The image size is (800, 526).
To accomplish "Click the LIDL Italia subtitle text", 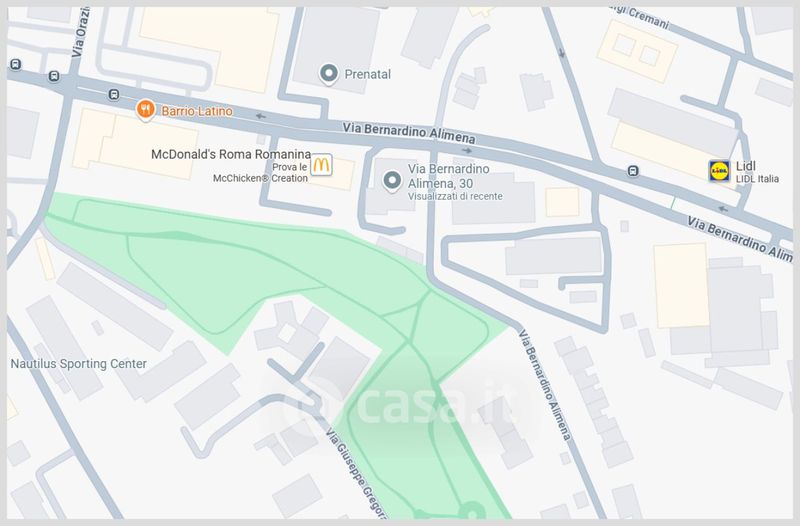I will tap(757, 179).
